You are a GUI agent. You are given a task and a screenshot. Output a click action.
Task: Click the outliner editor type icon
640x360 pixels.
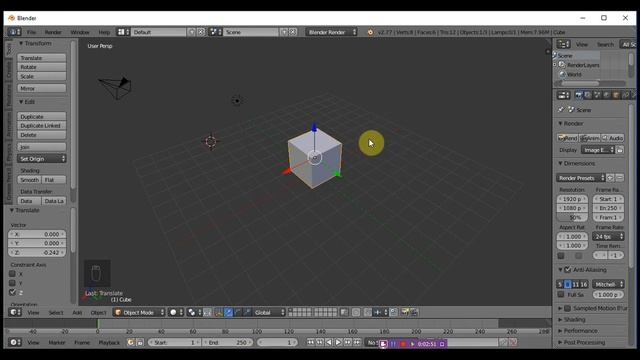point(563,44)
